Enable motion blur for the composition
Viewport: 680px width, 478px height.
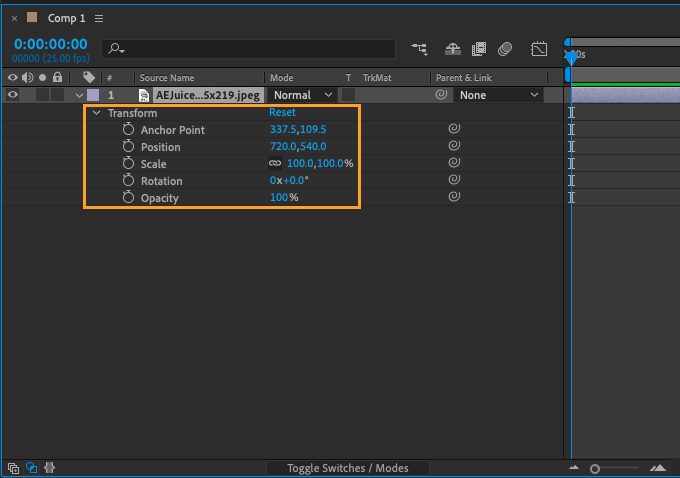point(505,48)
